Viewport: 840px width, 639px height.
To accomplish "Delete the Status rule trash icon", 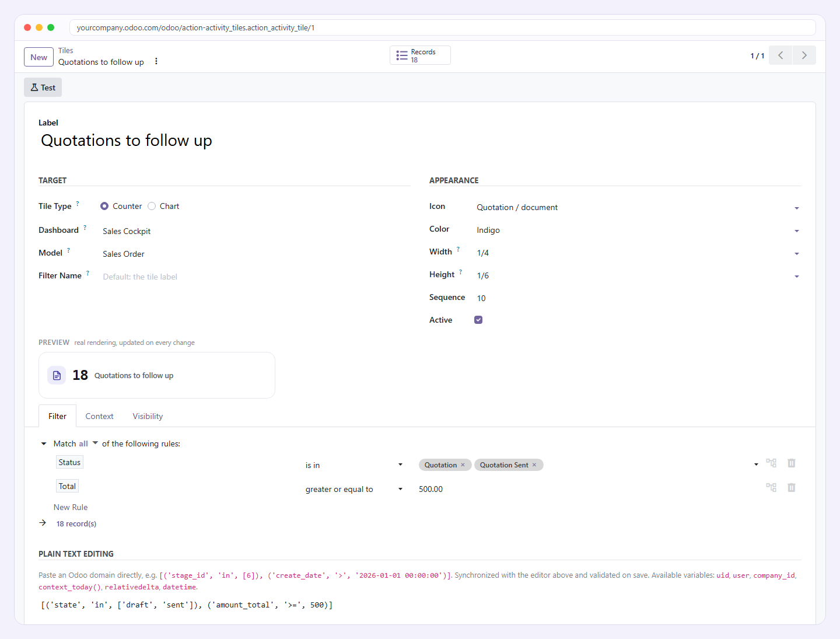I will click(792, 463).
